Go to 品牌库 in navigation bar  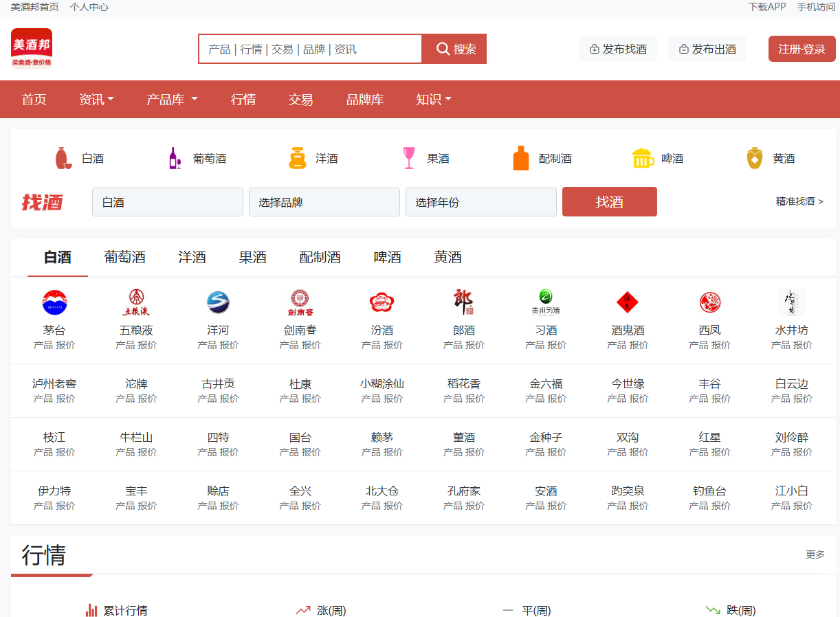(x=364, y=100)
